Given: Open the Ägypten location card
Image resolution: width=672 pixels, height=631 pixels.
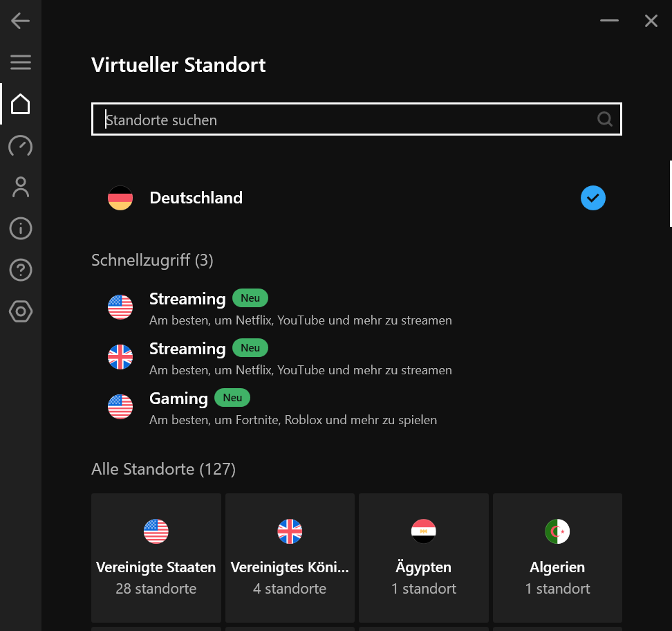Looking at the screenshot, I should 423,558.
